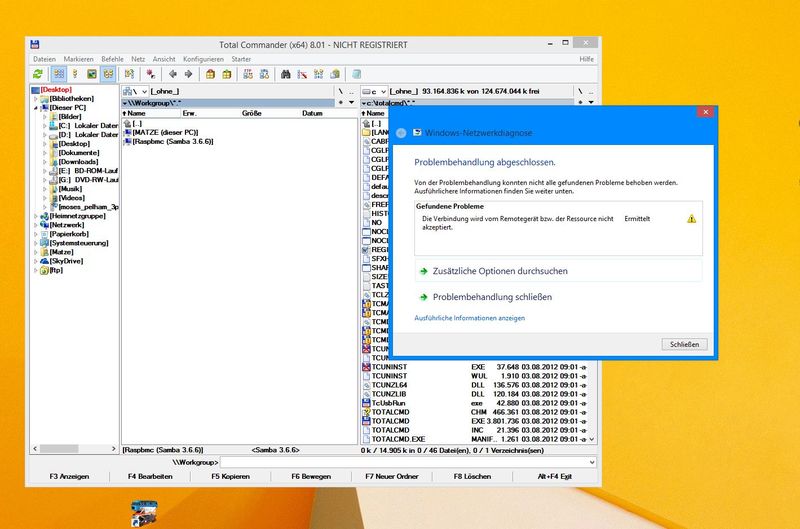Click the invert selection toolbar icon
Viewport: 800px width, 529px height.
coord(130,74)
